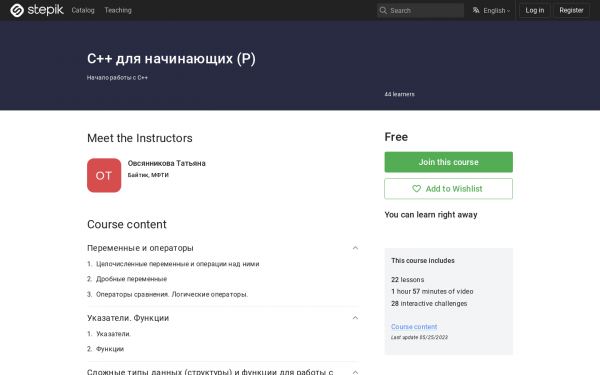Click the heart icon on Wishlist button
The height and width of the screenshot is (375, 600).
pos(416,189)
